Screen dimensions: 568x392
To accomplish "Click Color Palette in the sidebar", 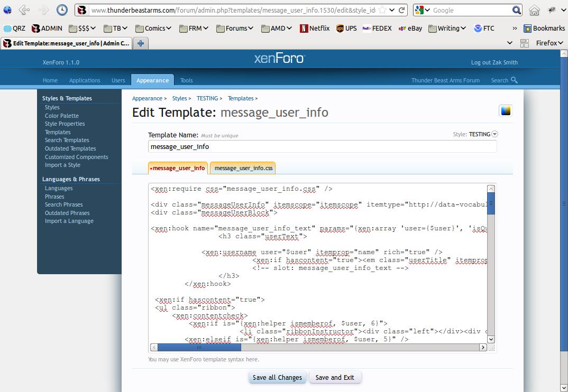I will click(x=62, y=116).
